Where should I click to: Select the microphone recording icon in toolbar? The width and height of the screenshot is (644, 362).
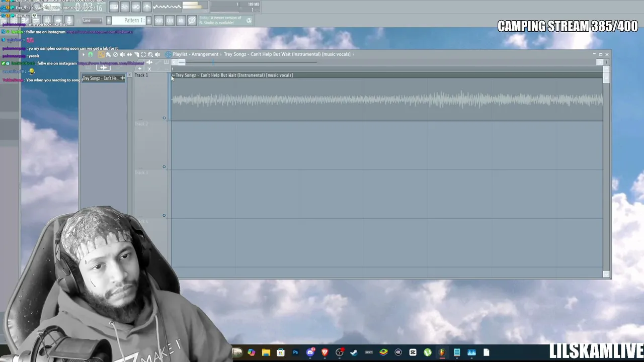68,21
